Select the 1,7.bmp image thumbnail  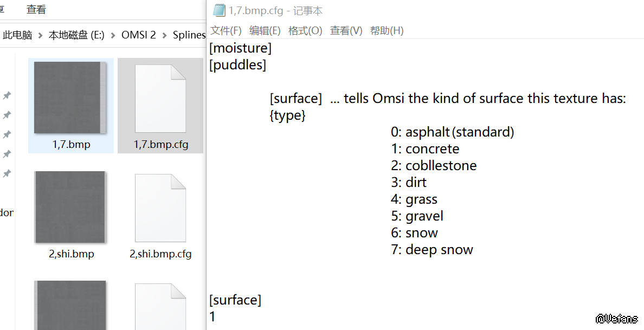[x=69, y=98]
